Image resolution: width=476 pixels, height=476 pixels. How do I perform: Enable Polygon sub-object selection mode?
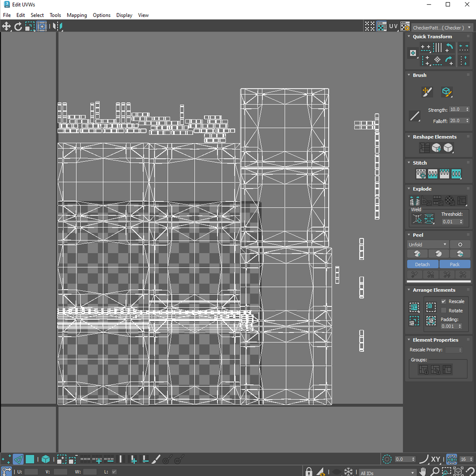click(30, 459)
